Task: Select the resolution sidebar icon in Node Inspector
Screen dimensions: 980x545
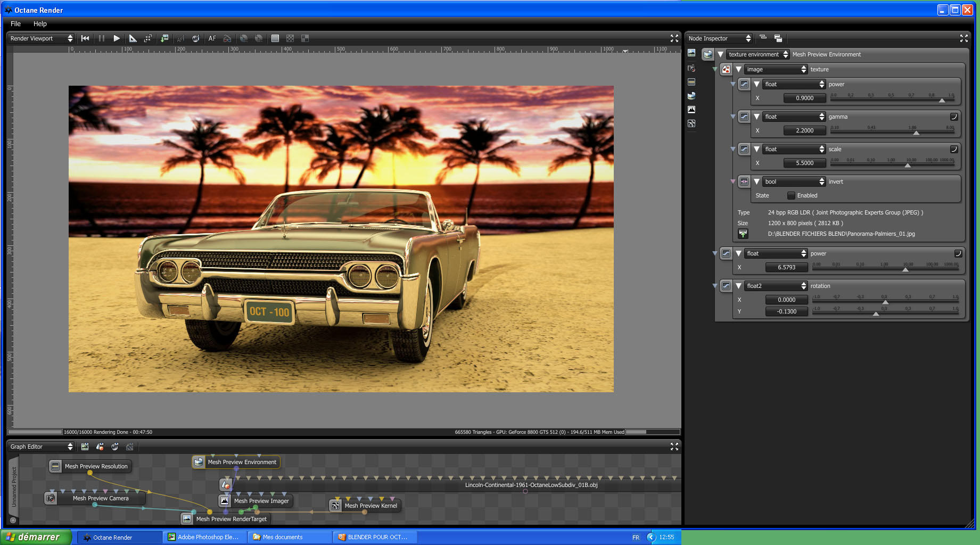Action: click(691, 82)
